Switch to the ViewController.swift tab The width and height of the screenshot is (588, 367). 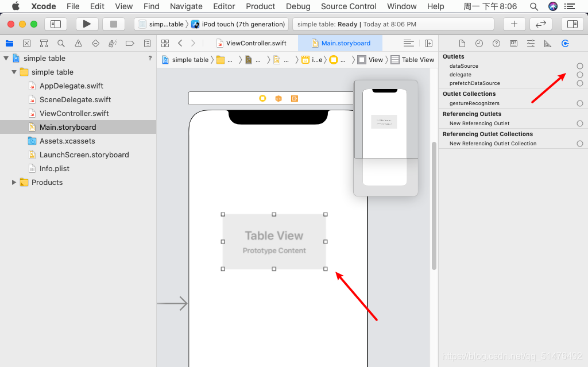coord(252,43)
